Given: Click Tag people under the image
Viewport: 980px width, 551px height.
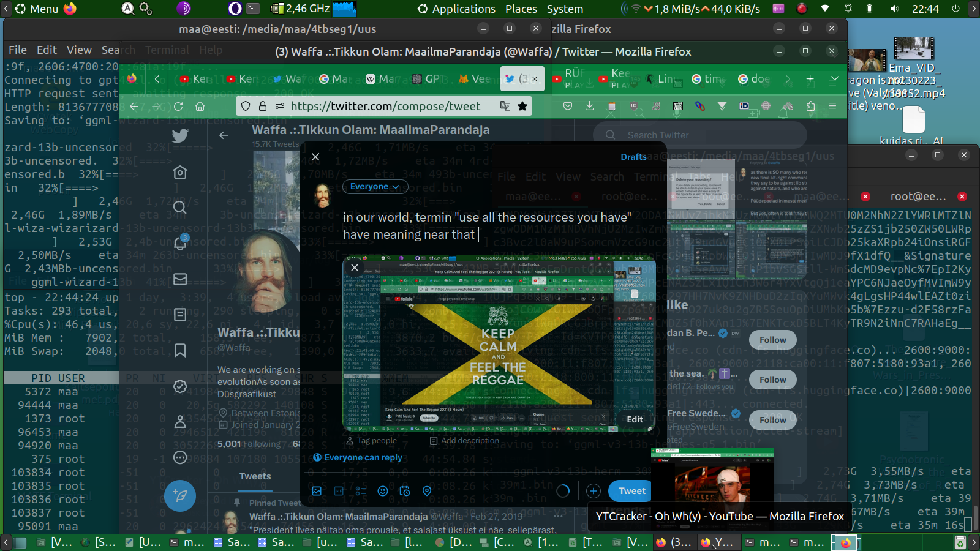Looking at the screenshot, I should [371, 441].
